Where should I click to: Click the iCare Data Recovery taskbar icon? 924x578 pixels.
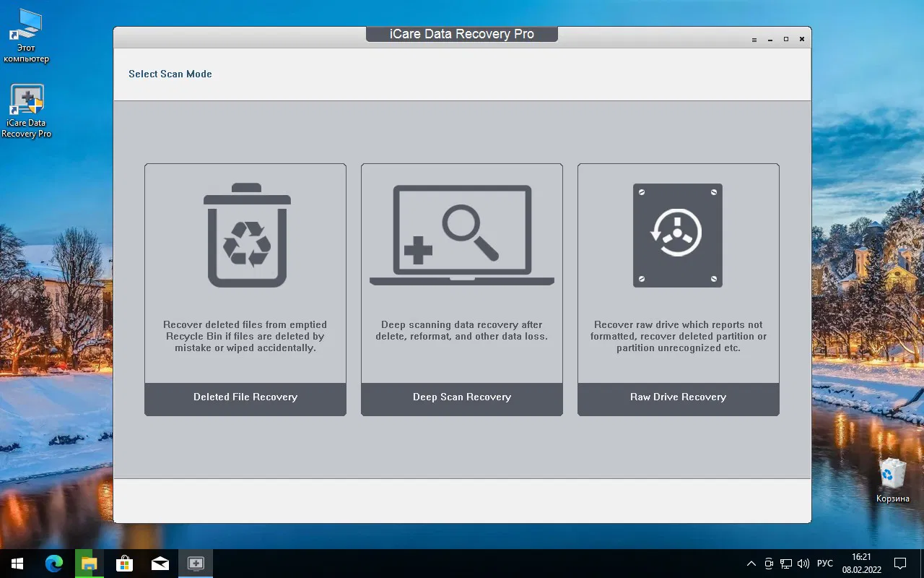coord(195,564)
